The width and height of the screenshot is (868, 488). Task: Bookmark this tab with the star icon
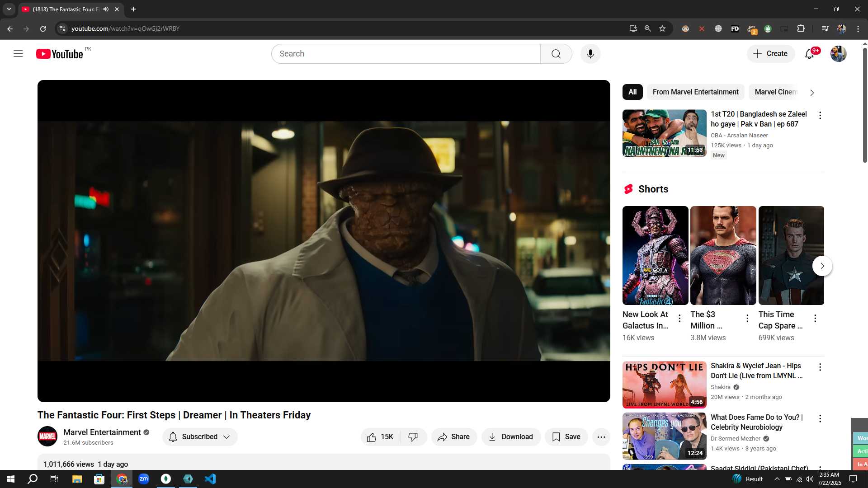tap(662, 28)
